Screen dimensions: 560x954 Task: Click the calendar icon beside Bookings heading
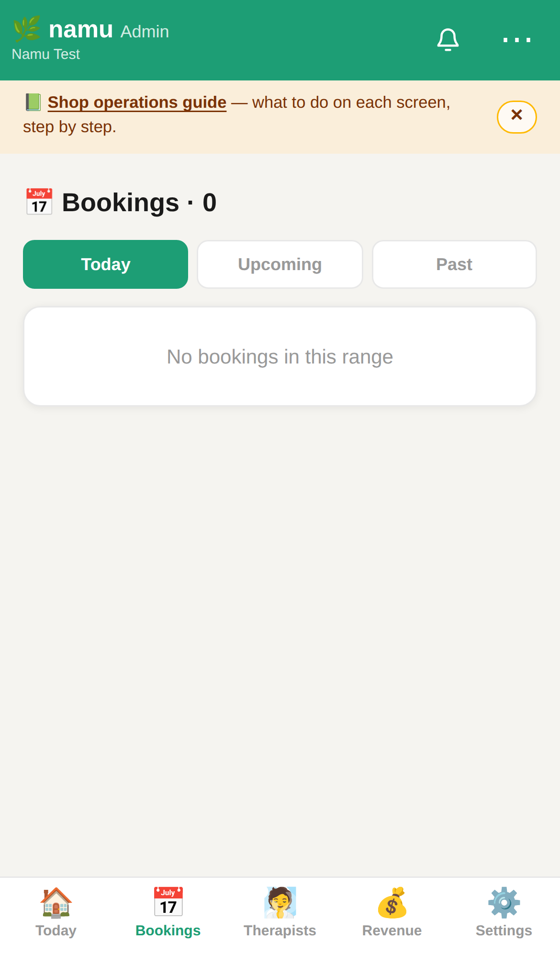(39, 202)
